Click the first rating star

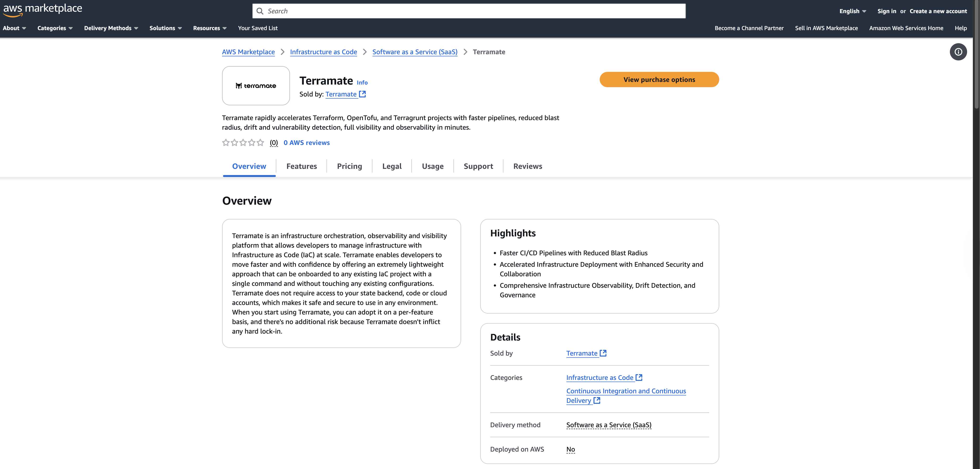225,143
